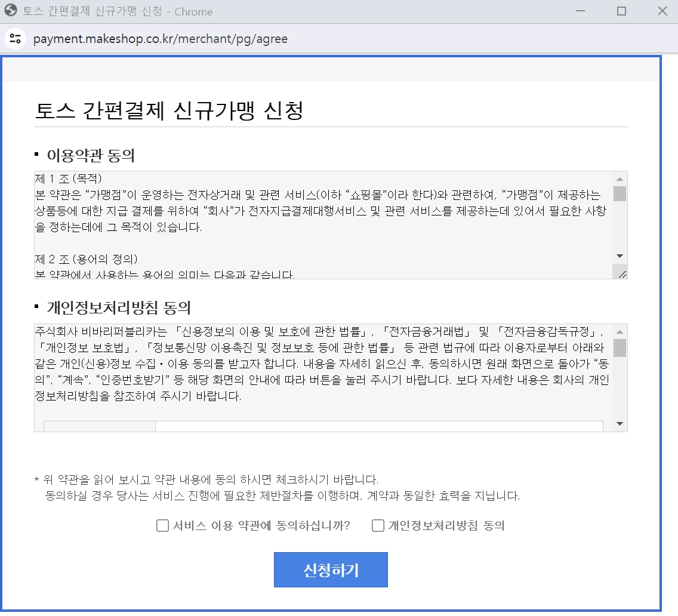The width and height of the screenshot is (678, 616).
Task: Click the privacy policy box scroll down arrow
Action: [x=620, y=424]
